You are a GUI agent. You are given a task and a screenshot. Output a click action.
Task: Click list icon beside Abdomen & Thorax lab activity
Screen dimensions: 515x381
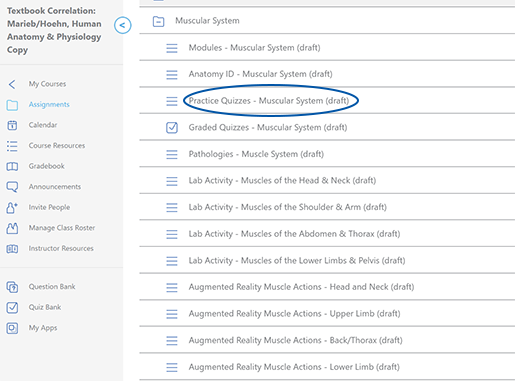[172, 234]
